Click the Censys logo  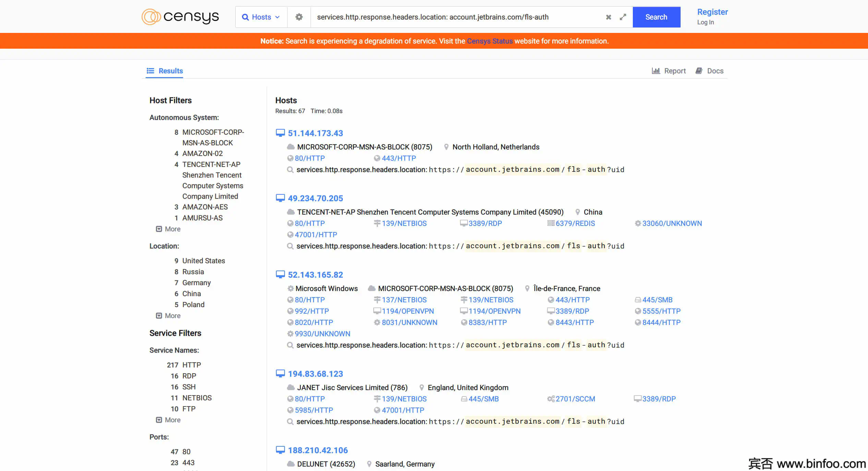point(180,17)
